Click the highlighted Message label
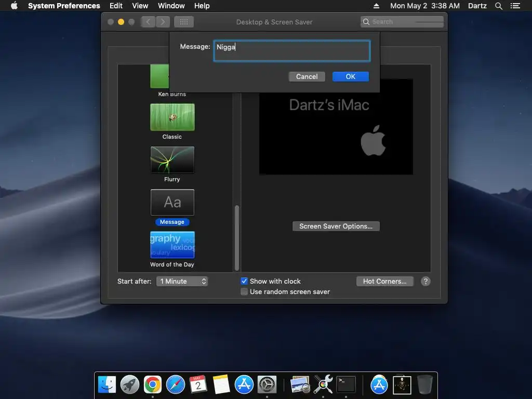This screenshot has height=399, width=532. pos(172,222)
